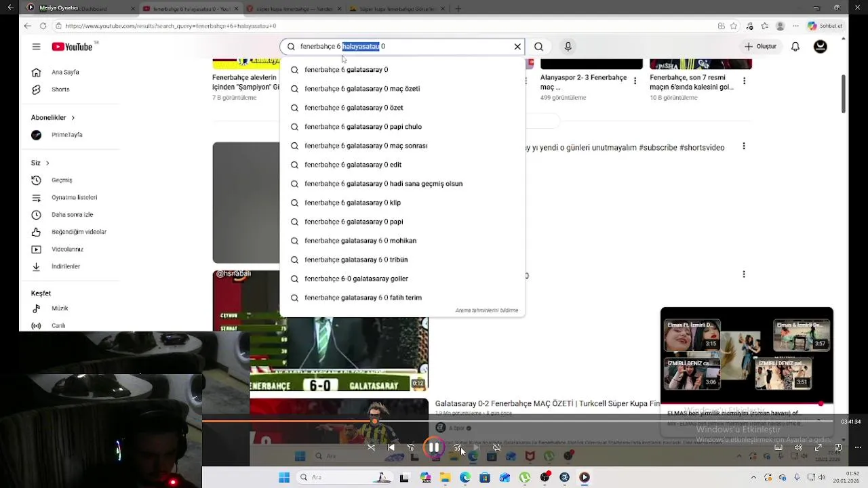
Task: Open the Elmas mix playlist thumbnail
Action: [x=747, y=355]
